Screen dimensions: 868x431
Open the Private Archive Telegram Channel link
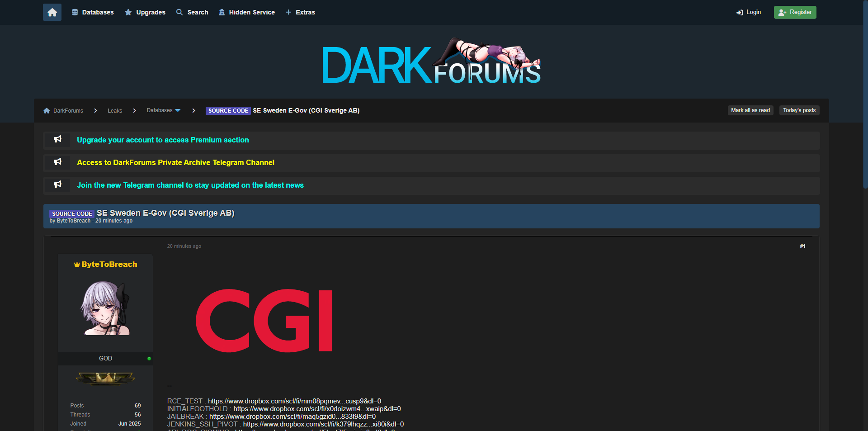(175, 162)
